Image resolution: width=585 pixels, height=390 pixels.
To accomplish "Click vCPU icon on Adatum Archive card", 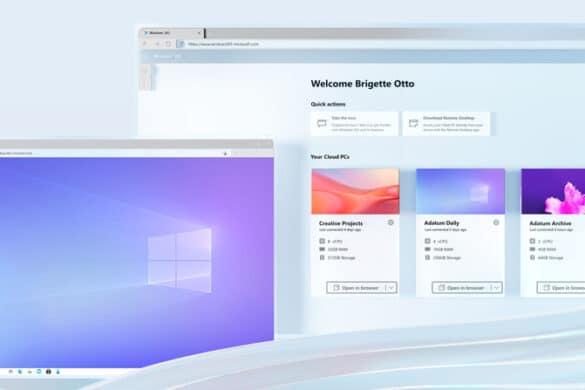I will coord(532,241).
